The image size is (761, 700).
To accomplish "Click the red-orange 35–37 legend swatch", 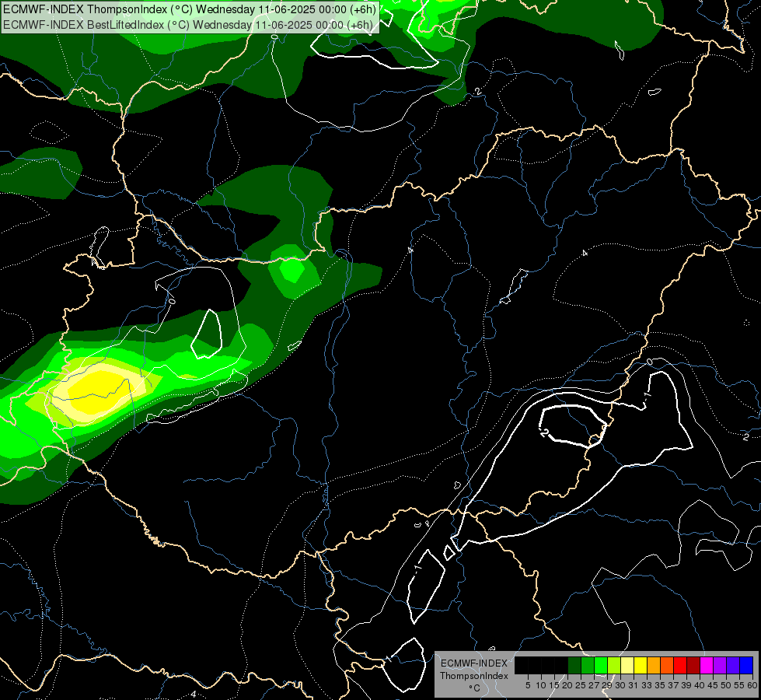I will pyautogui.click(x=667, y=665).
